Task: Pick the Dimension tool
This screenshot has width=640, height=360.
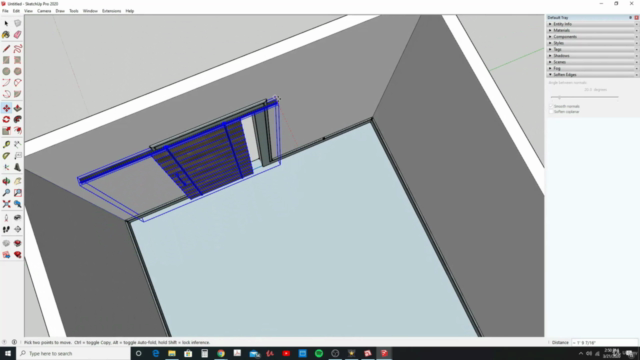Action: 18,144
